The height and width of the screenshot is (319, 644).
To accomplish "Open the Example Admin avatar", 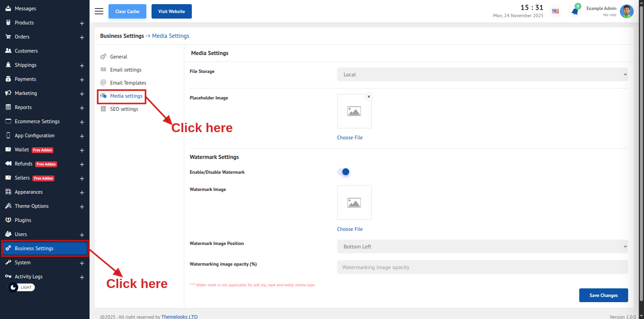I will [x=626, y=11].
